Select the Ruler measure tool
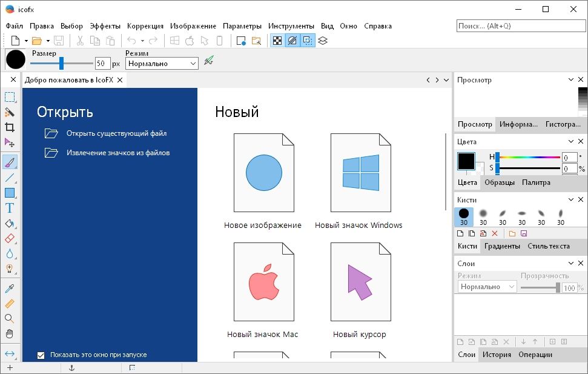 pos(10,304)
